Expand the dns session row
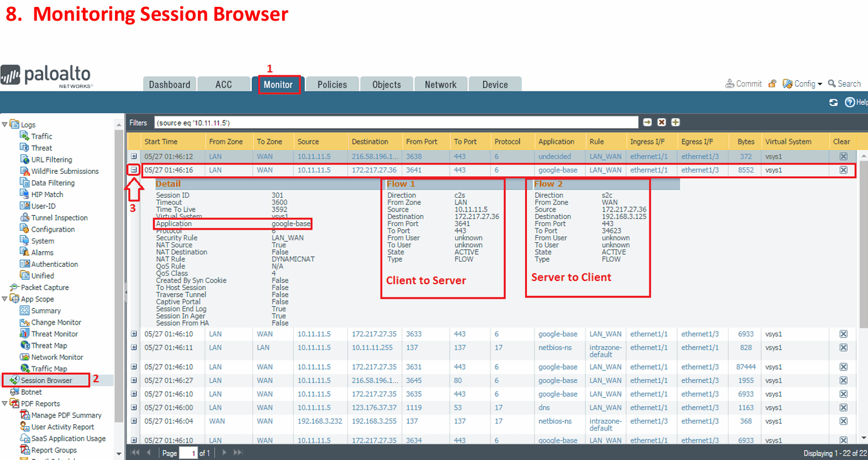Screen dimensions: 868x460 pos(134,408)
